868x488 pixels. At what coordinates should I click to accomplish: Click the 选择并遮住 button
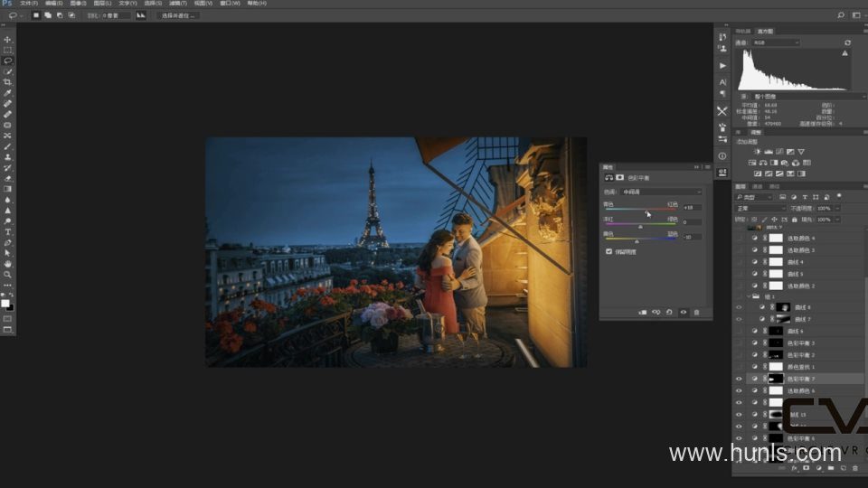(x=178, y=15)
